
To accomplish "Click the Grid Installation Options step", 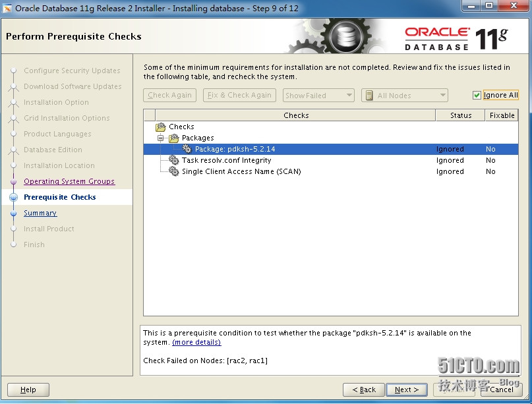I will tap(67, 118).
